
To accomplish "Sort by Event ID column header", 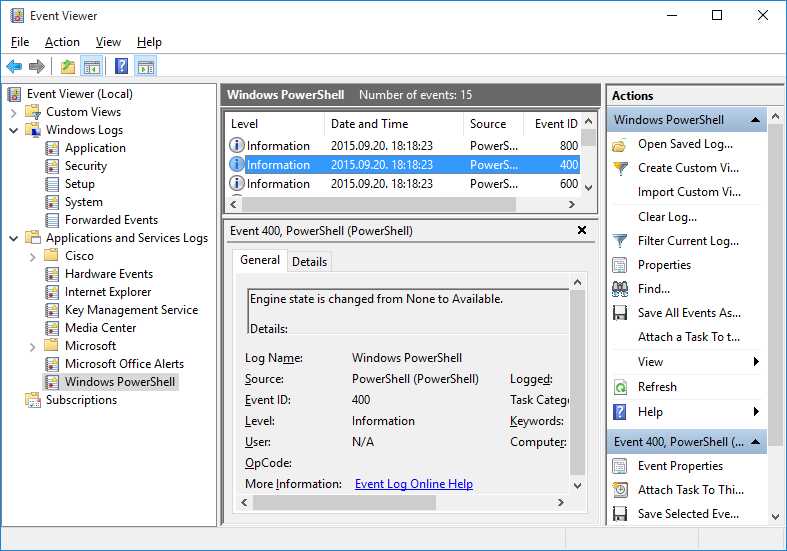I will 552,124.
